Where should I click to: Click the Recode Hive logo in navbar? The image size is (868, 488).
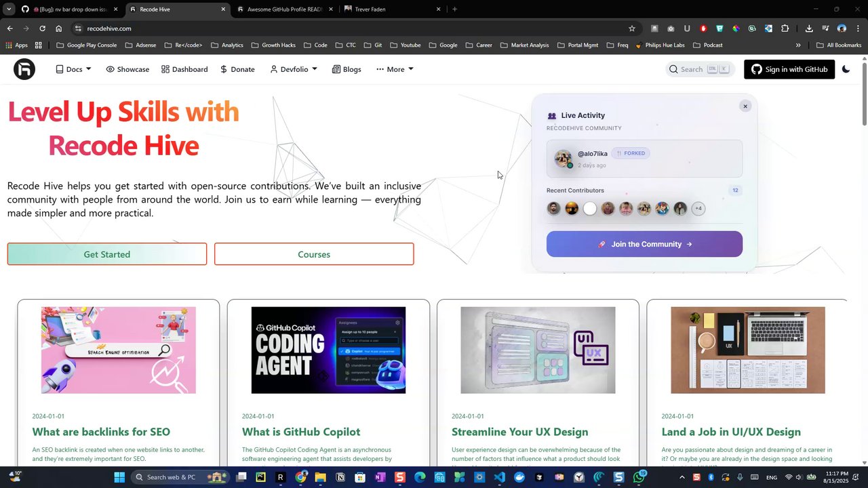click(x=24, y=69)
